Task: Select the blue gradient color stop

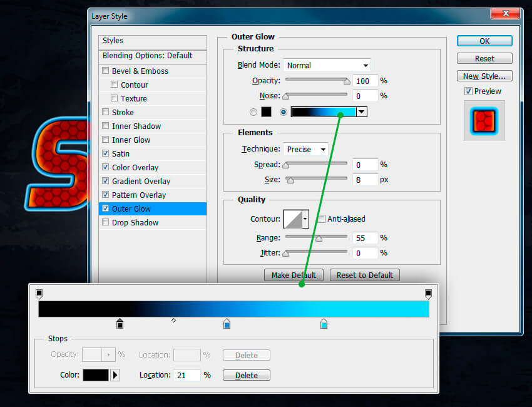Action: pos(227,324)
